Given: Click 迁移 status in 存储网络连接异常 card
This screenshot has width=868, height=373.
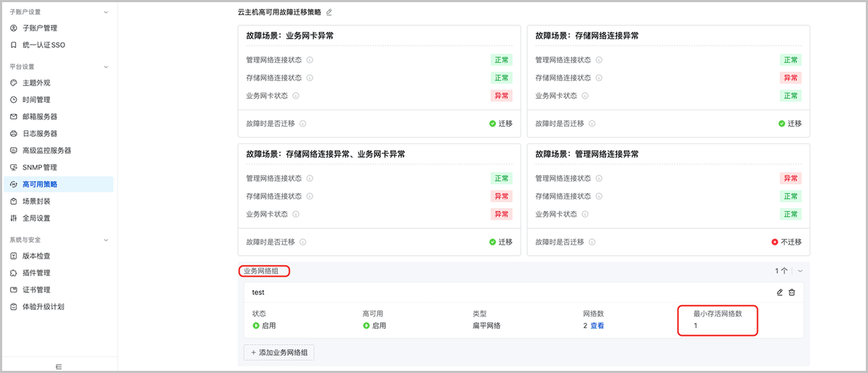Looking at the screenshot, I should 790,124.
